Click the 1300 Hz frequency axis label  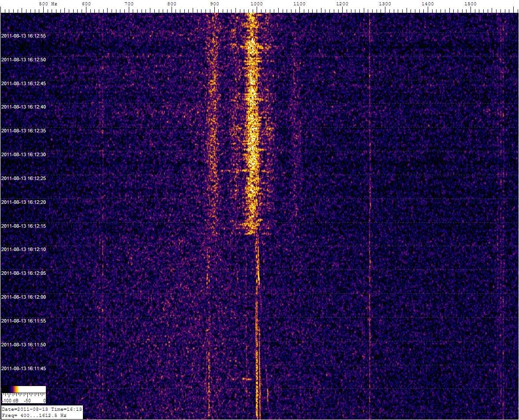385,4
